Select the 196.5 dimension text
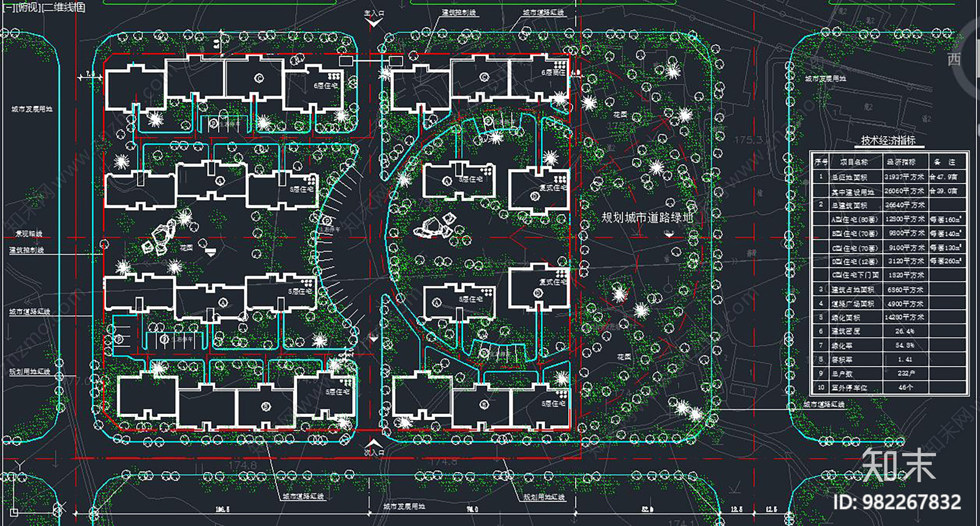 (x=222, y=509)
